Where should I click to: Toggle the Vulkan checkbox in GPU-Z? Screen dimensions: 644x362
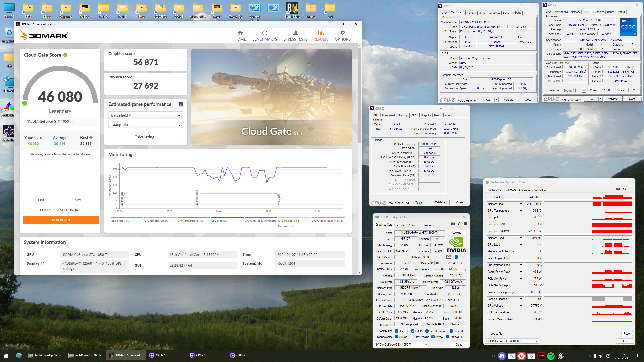[x=396, y=337]
